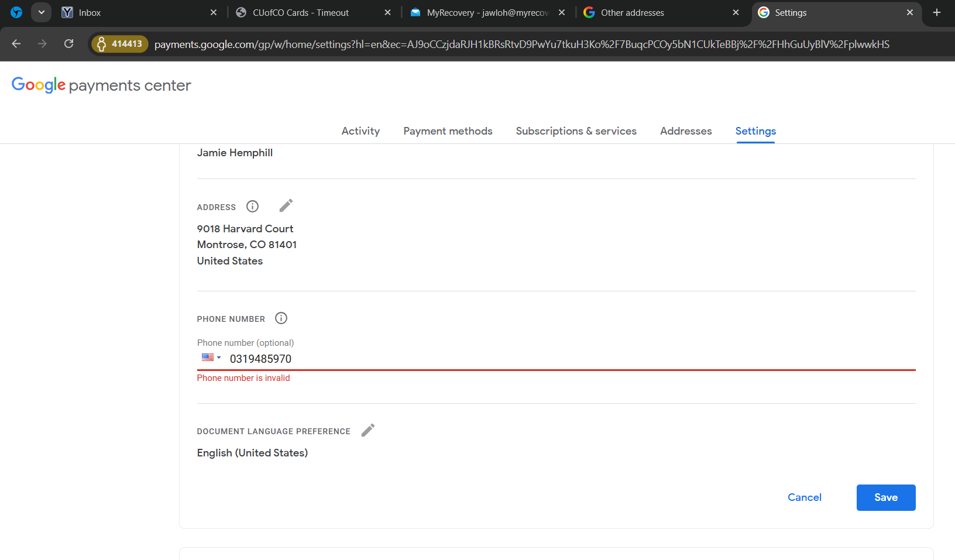Screen dimensions: 955x560
Task: Click the Phone Number info icon
Action: point(281,318)
